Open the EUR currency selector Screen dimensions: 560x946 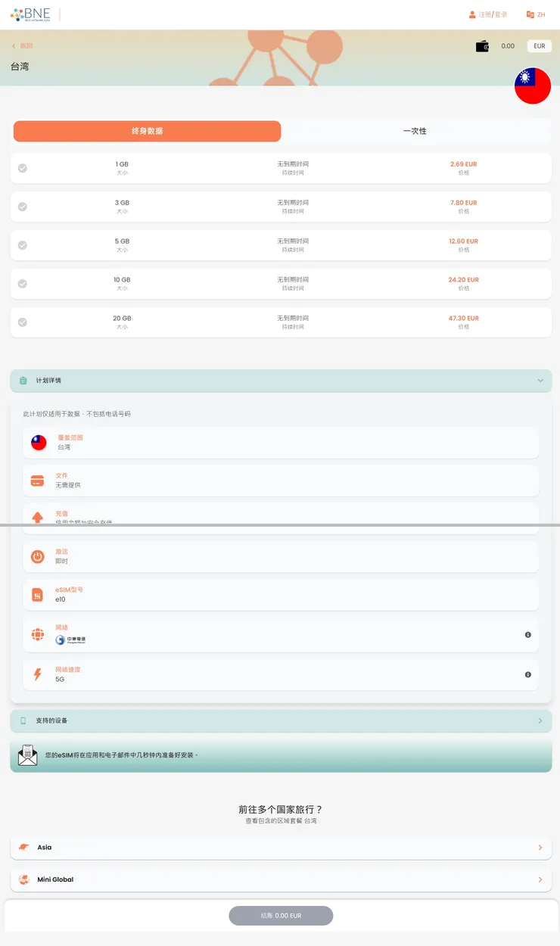tap(539, 46)
